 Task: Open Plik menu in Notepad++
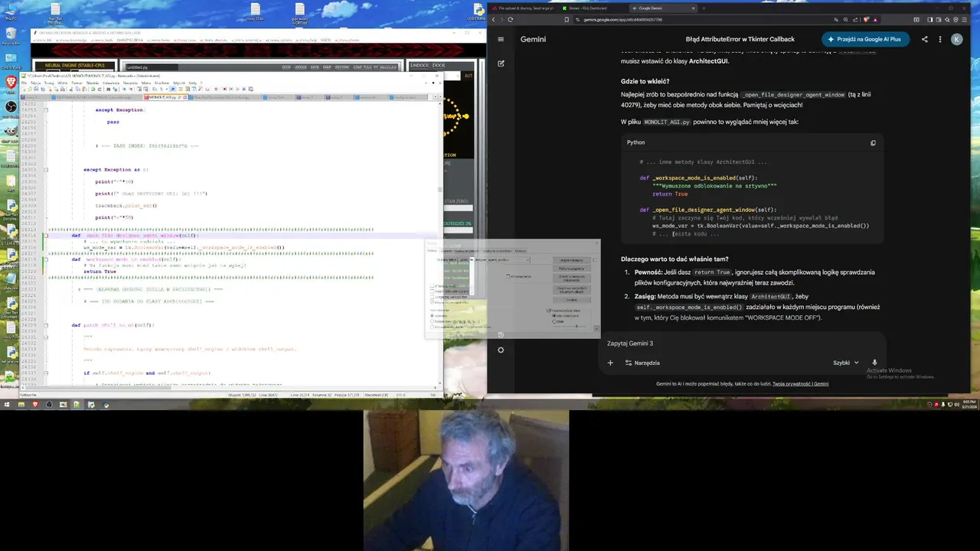point(24,83)
